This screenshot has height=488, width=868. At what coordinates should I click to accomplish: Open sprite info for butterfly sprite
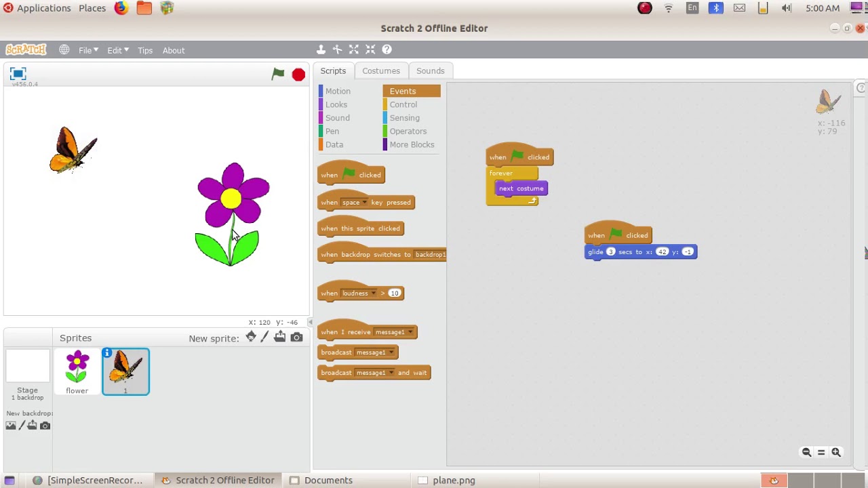pyautogui.click(x=107, y=353)
